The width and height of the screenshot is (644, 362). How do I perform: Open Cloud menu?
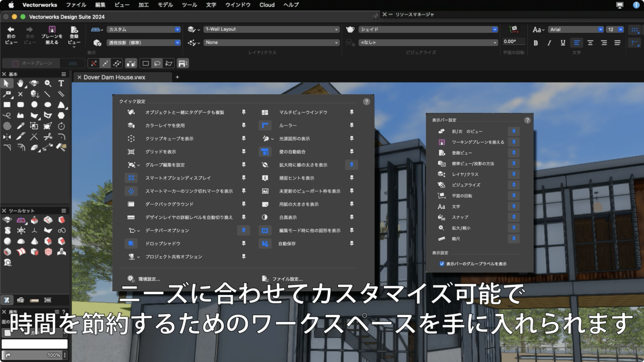267,5
